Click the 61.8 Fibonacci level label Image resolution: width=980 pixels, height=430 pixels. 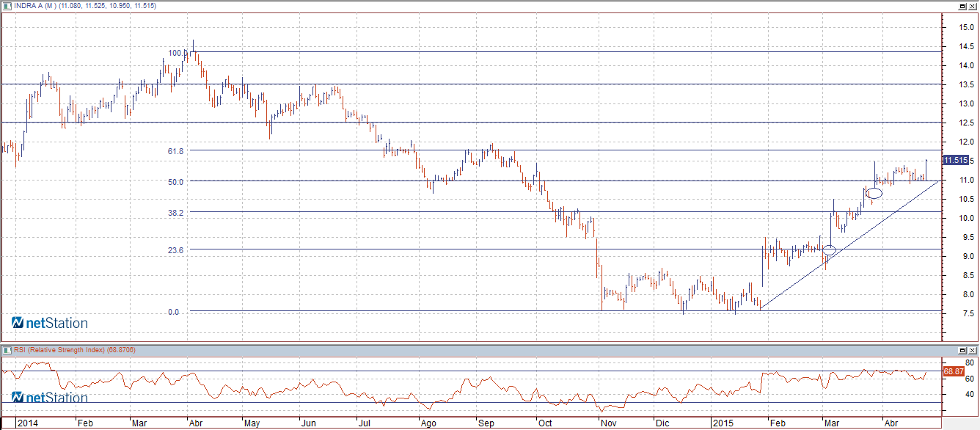pyautogui.click(x=175, y=150)
